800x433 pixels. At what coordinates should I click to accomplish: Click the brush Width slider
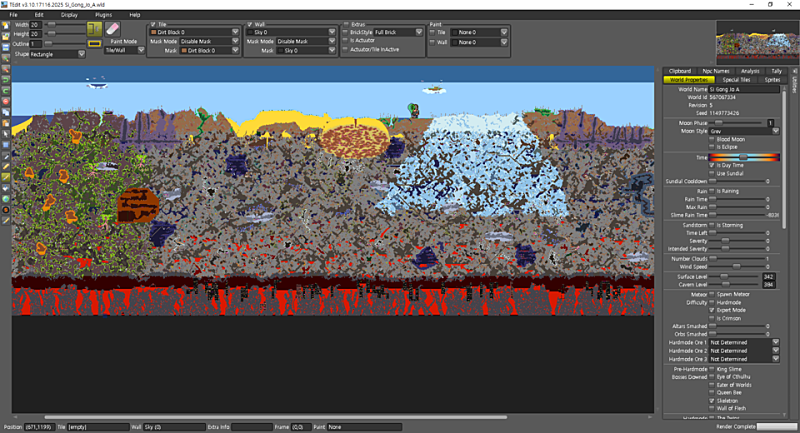pos(65,24)
